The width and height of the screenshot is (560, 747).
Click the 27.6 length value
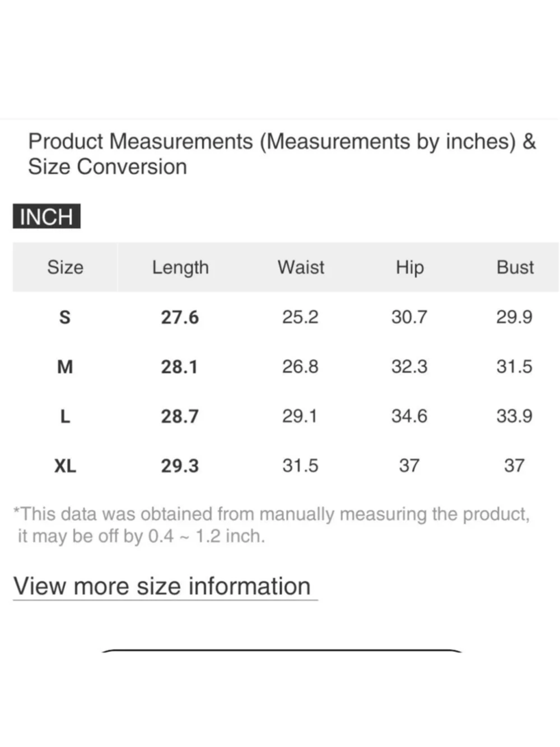(x=180, y=317)
